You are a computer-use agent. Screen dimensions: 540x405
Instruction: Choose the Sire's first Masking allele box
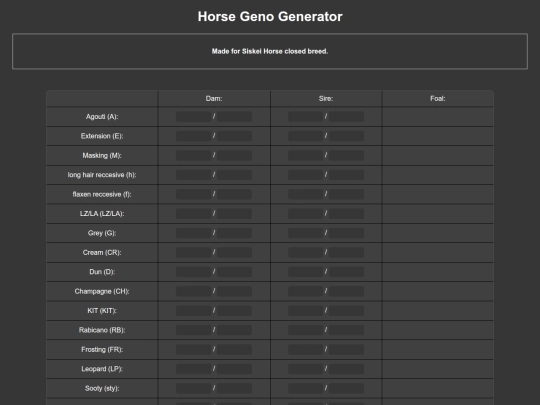[305, 155]
